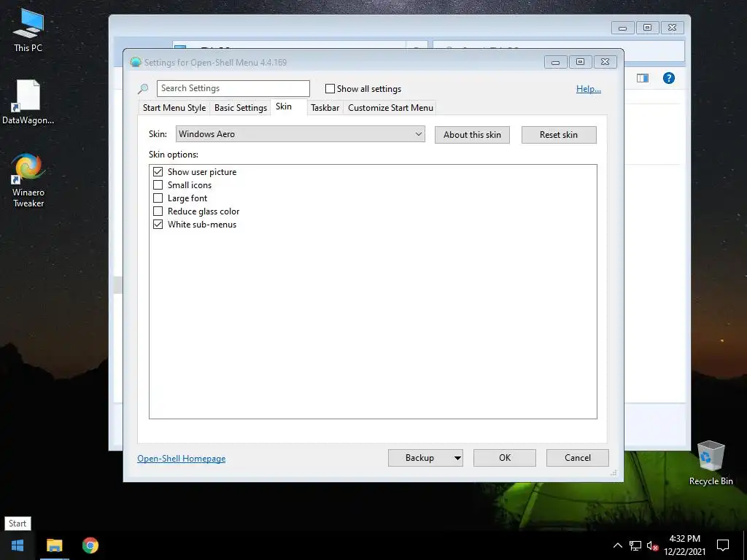Open File Explorer from taskbar
The image size is (747, 560).
pos(54,545)
